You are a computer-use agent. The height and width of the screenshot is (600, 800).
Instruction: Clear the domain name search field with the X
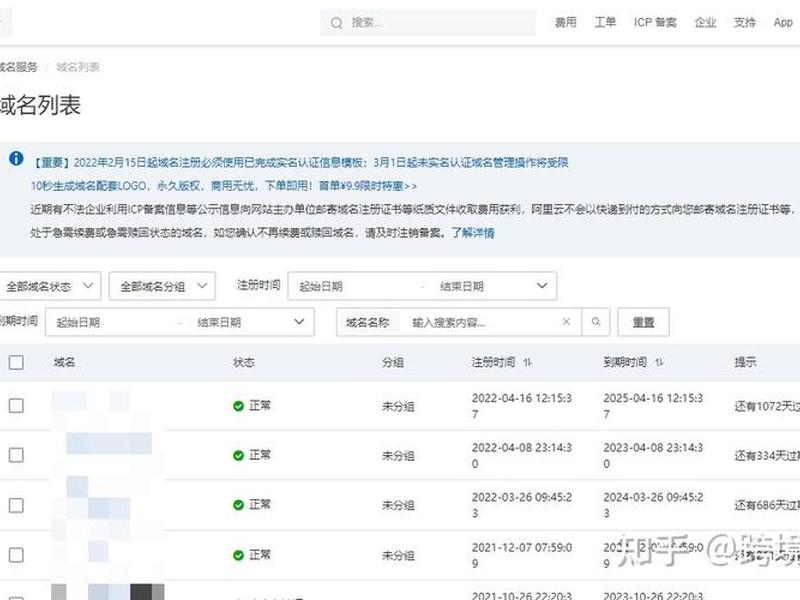(x=566, y=322)
